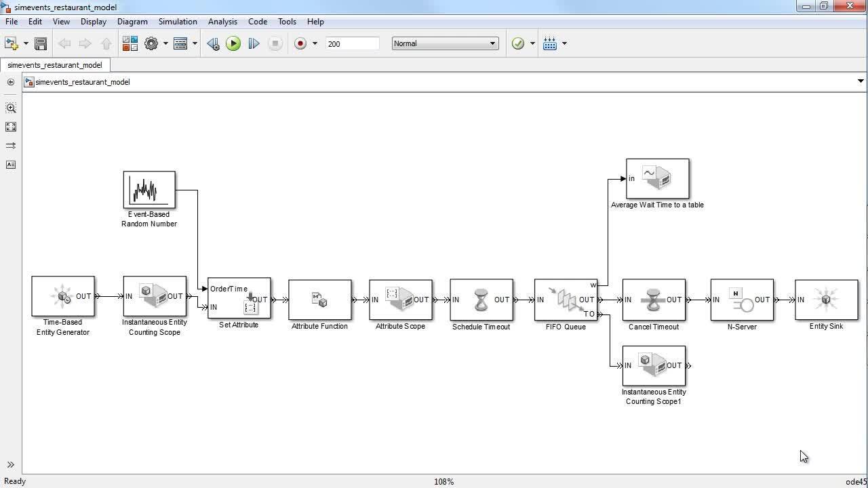
Task: Open the Display menu
Action: pos(94,22)
